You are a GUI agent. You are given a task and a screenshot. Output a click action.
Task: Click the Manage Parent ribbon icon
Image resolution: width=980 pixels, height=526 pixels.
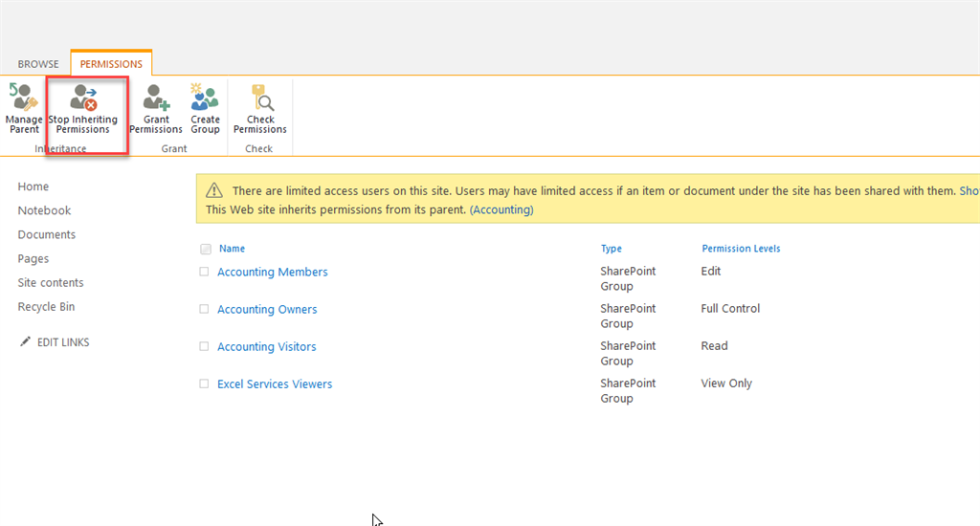pyautogui.click(x=24, y=98)
